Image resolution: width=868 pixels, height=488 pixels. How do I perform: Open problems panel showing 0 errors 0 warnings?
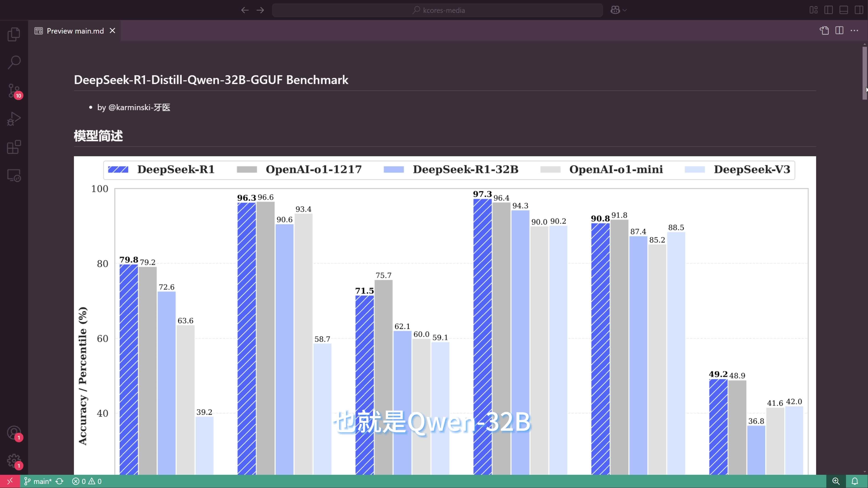[87, 481]
